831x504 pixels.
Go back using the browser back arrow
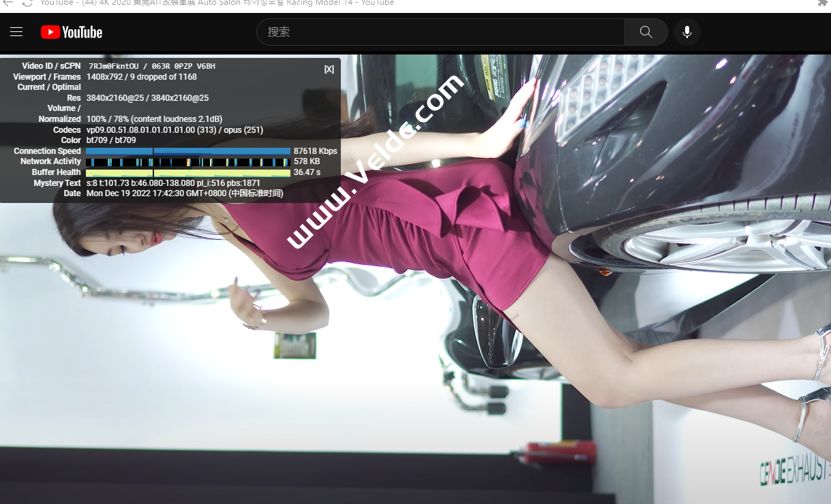(x=8, y=3)
